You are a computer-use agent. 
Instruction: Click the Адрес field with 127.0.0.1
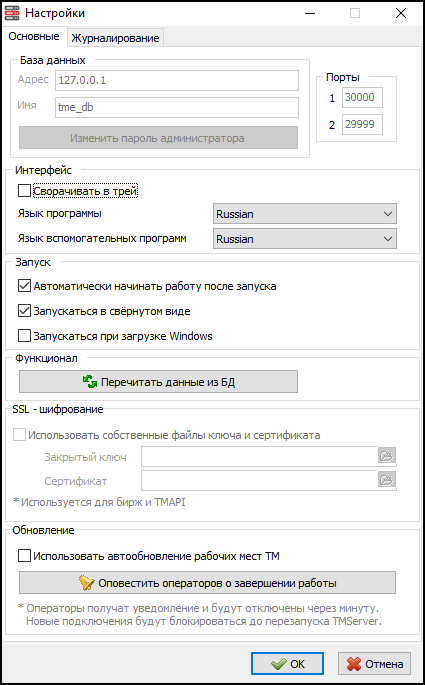point(177,80)
